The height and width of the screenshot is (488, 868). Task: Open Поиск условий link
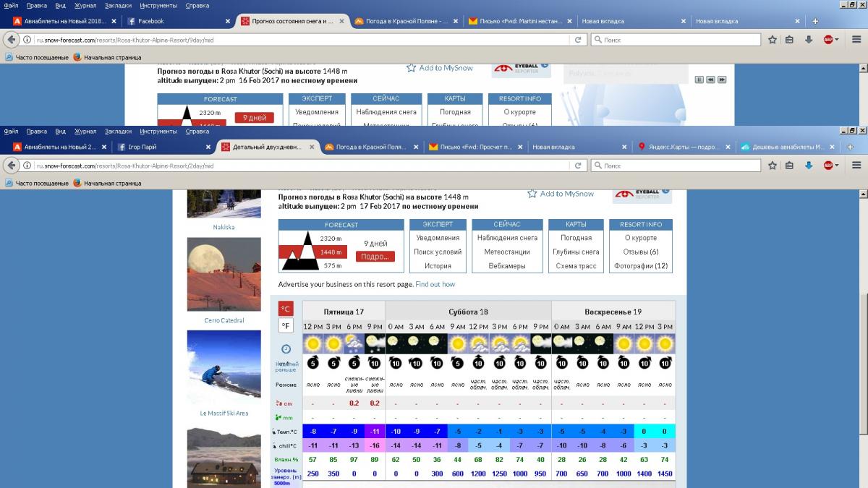click(438, 252)
